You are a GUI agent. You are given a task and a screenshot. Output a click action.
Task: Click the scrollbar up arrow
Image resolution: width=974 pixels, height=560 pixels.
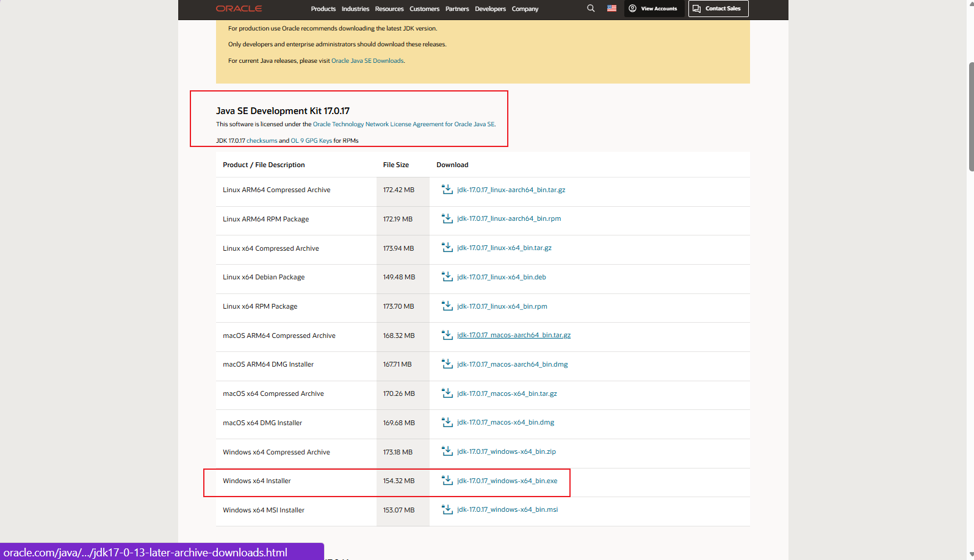[971, 4]
